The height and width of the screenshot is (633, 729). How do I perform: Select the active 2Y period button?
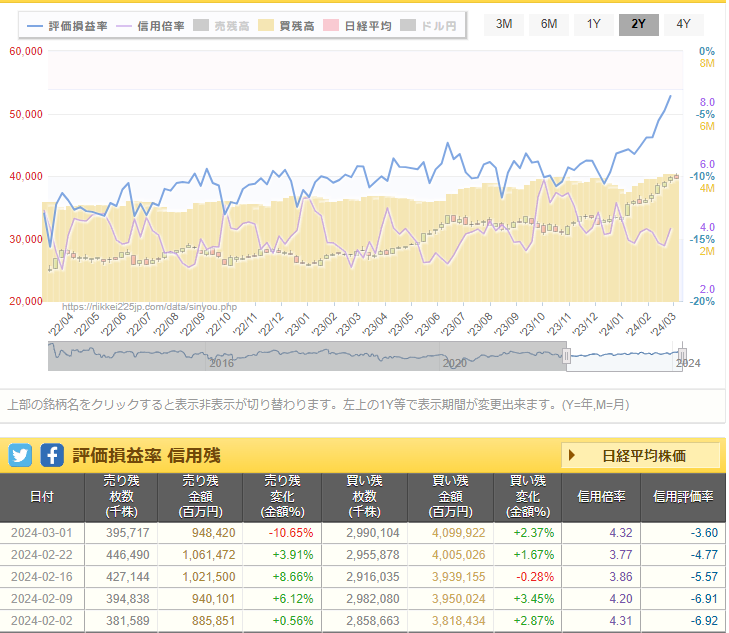pyautogui.click(x=638, y=24)
